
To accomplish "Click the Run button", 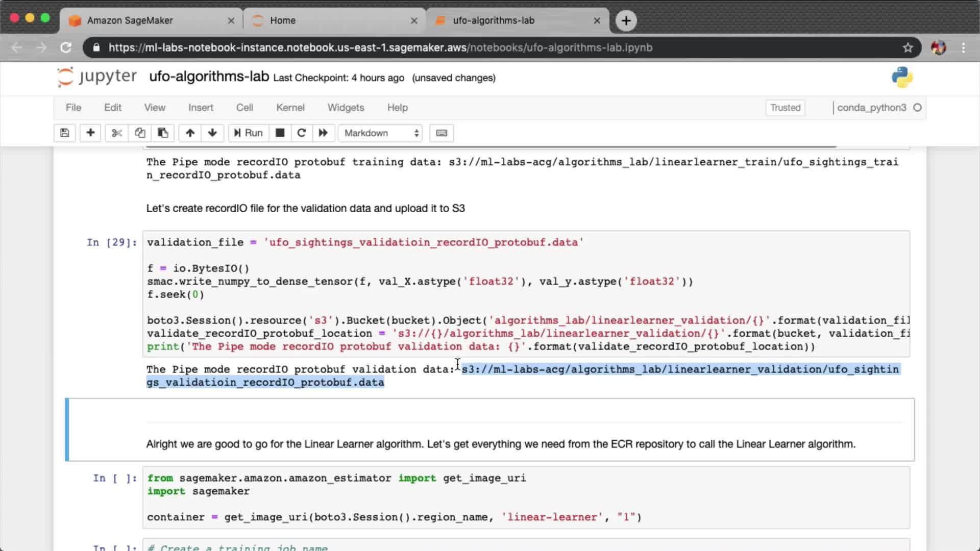I will click(248, 133).
